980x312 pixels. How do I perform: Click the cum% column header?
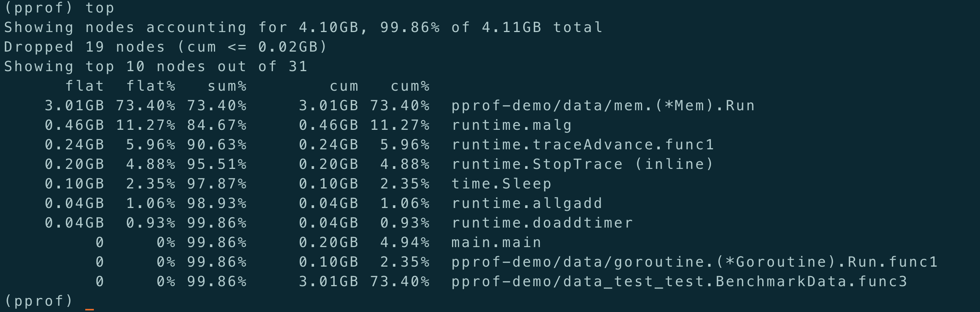click(410, 86)
